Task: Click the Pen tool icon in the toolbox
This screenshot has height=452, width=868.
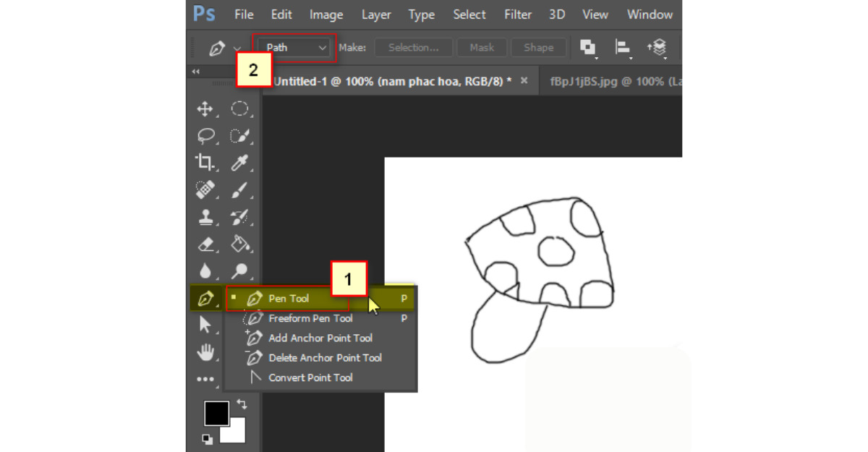Action: tap(206, 298)
